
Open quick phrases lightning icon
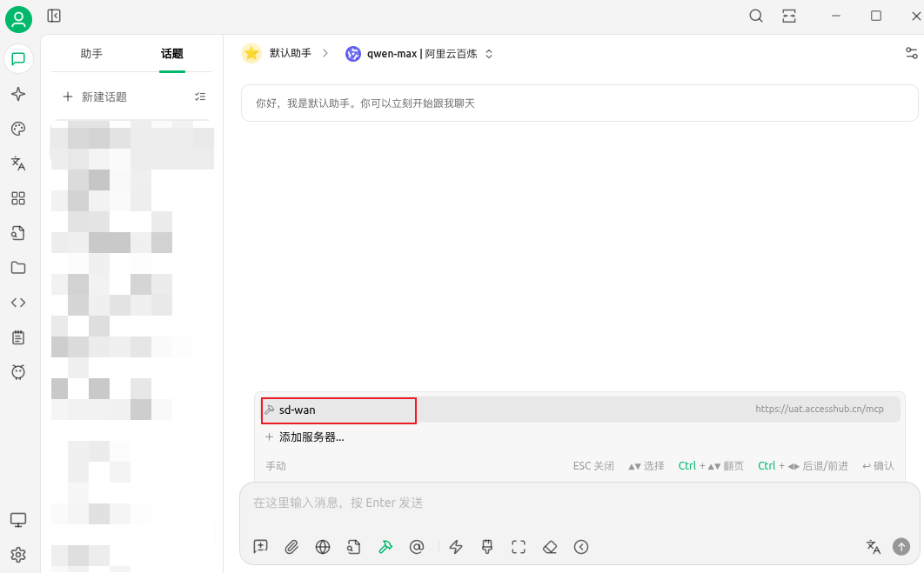tap(456, 547)
